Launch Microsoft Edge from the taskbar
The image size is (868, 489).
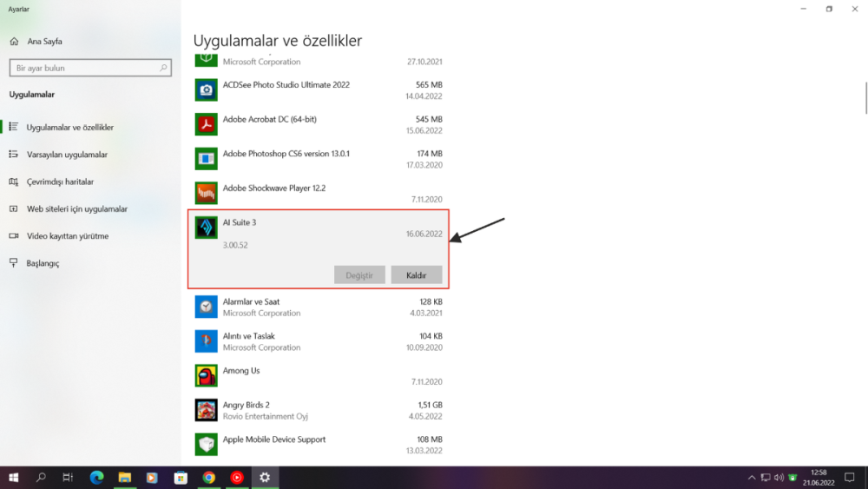pos(97,478)
